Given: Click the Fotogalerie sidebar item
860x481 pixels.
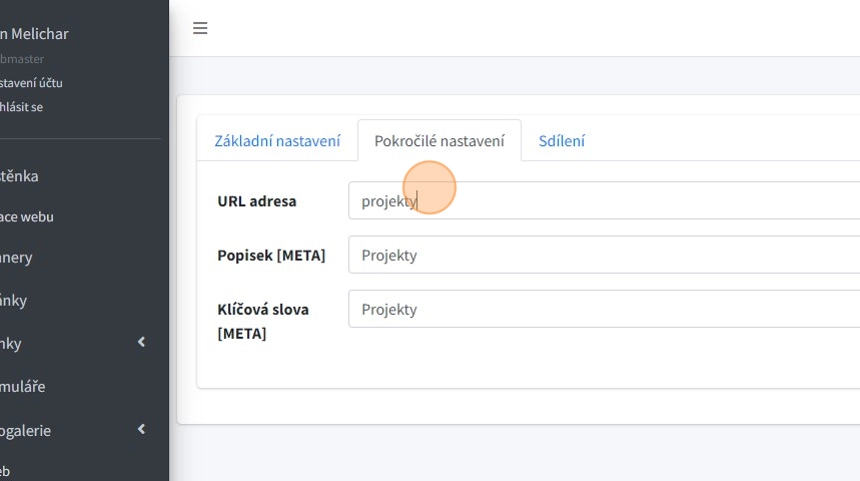Looking at the screenshot, I should coord(26,430).
